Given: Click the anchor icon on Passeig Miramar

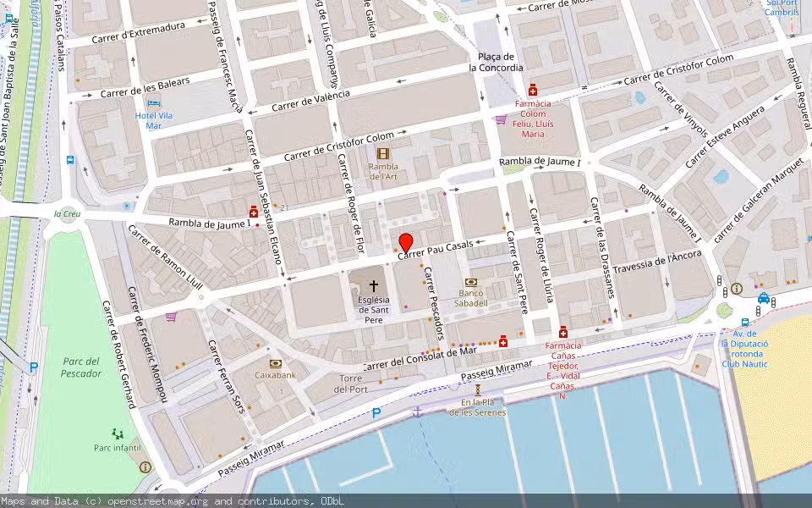Looking at the screenshot, I should coord(417,411).
